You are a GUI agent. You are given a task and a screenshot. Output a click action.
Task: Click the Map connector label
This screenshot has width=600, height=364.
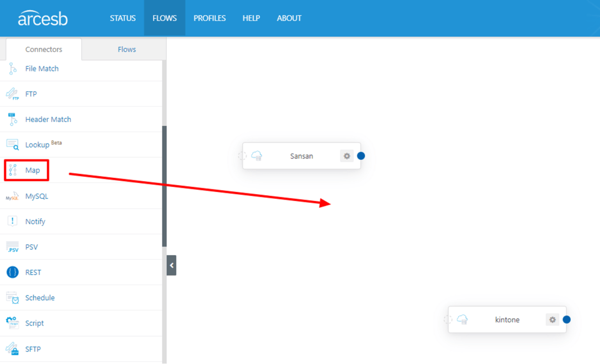click(x=32, y=170)
